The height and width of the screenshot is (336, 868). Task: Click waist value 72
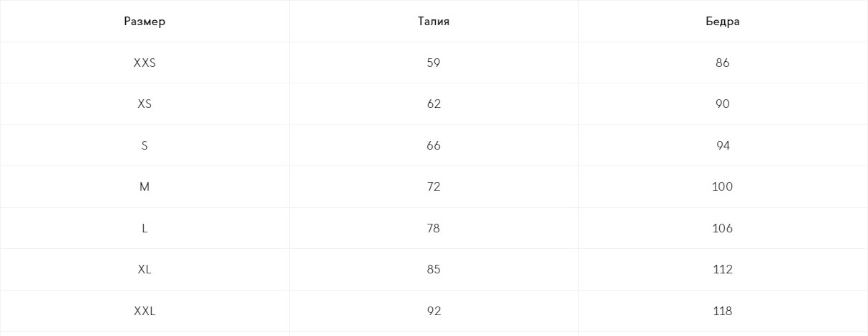[434, 187]
